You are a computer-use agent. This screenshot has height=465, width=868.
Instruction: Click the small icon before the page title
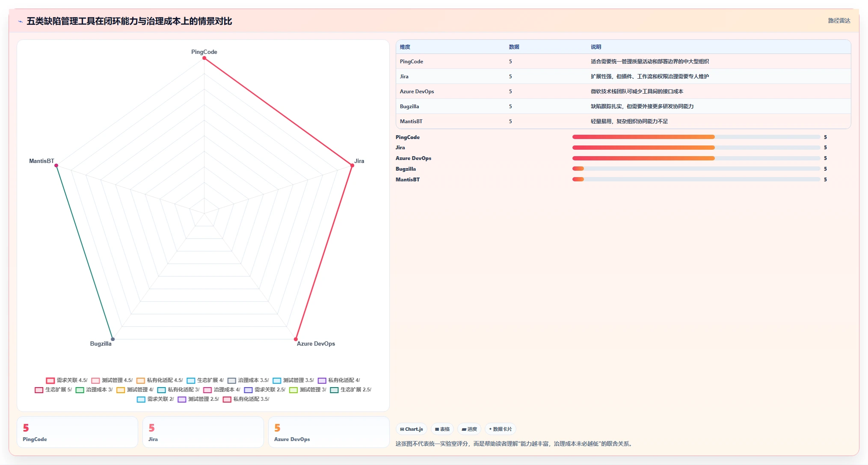20,21
